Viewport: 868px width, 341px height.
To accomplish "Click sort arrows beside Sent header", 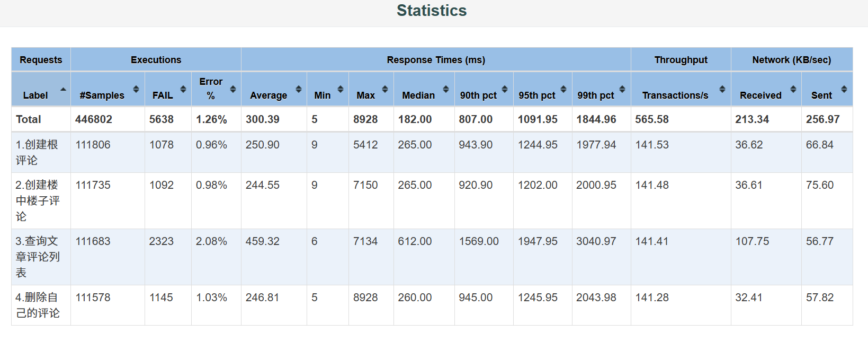I will pos(844,89).
